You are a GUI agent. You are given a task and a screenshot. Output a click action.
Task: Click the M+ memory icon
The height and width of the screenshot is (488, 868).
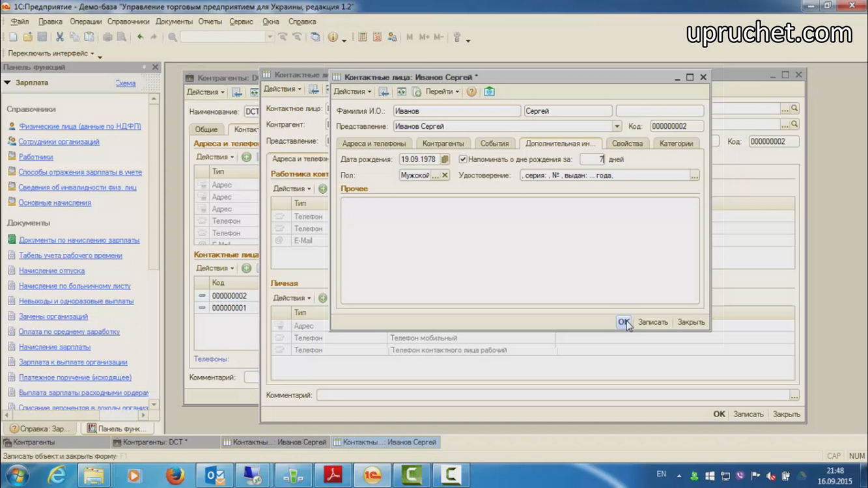click(x=424, y=37)
